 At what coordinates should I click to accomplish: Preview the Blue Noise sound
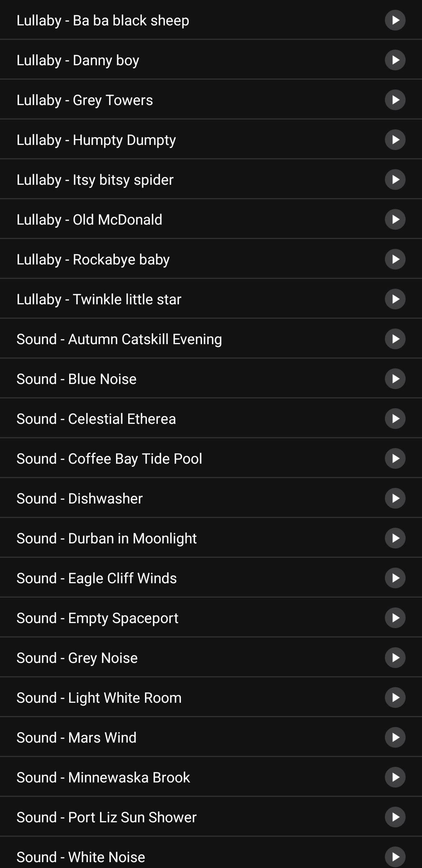coord(395,379)
